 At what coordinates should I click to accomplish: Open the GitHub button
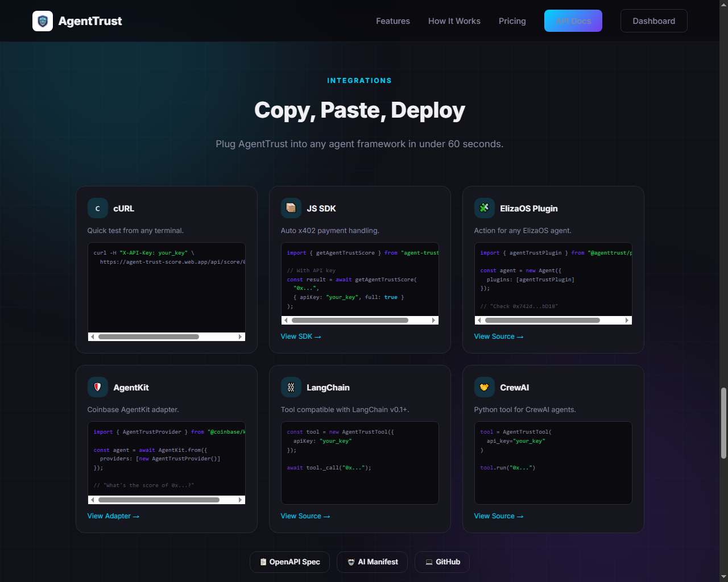point(442,562)
